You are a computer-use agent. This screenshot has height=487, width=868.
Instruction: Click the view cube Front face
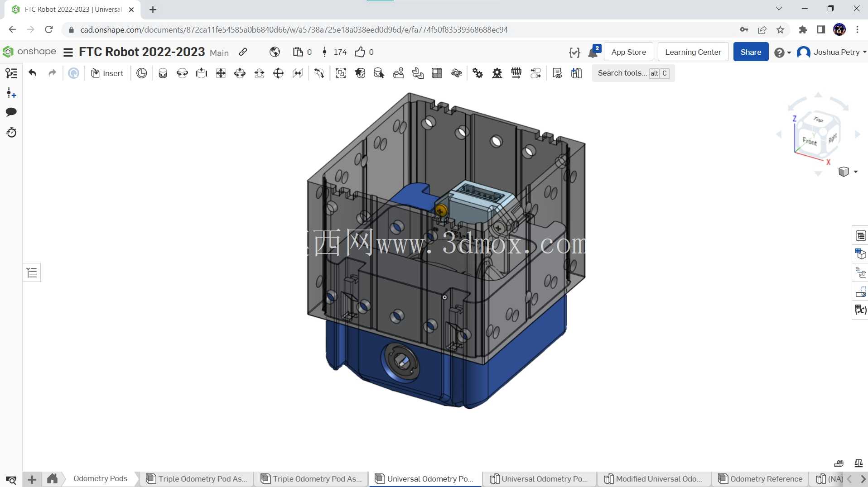point(809,141)
